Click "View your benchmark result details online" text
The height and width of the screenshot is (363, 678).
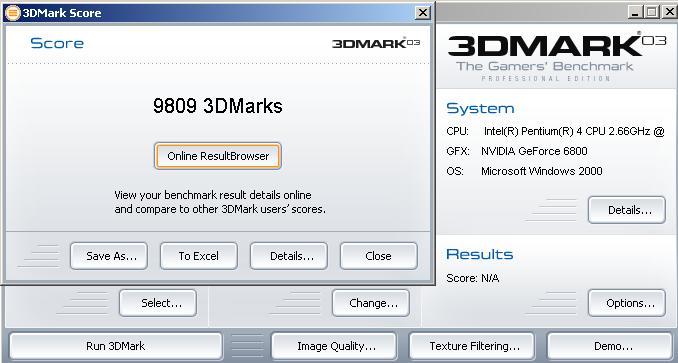pyautogui.click(x=213, y=195)
